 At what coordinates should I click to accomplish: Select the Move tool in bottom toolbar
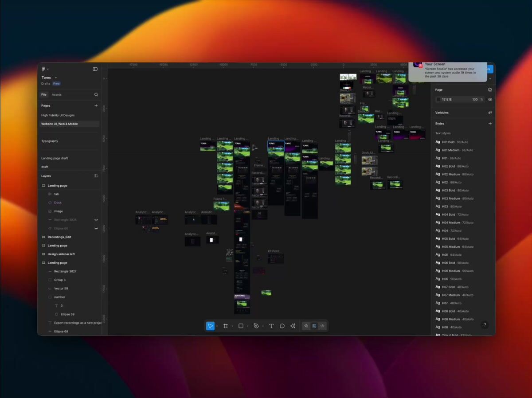(210, 326)
